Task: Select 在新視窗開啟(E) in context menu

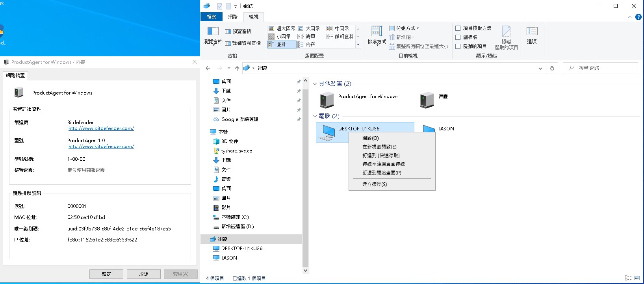Action: coord(392,147)
